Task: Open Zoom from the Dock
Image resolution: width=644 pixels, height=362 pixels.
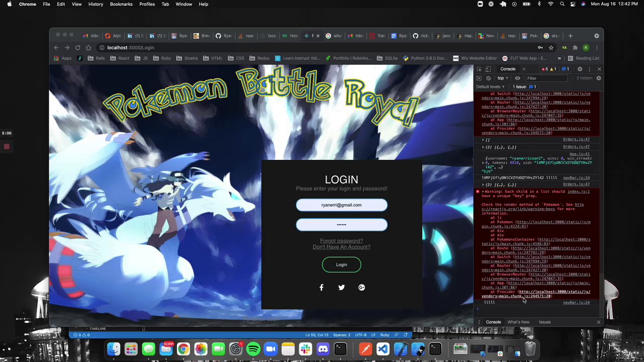Action: (x=271, y=349)
